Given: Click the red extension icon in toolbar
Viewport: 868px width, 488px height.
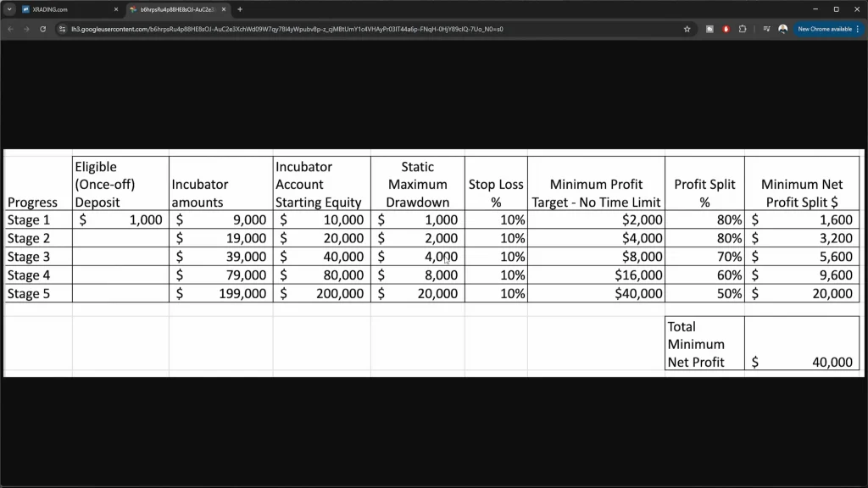Looking at the screenshot, I should (x=726, y=29).
